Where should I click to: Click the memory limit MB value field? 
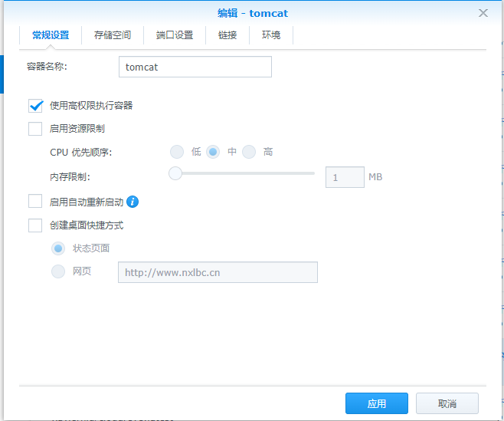click(345, 177)
